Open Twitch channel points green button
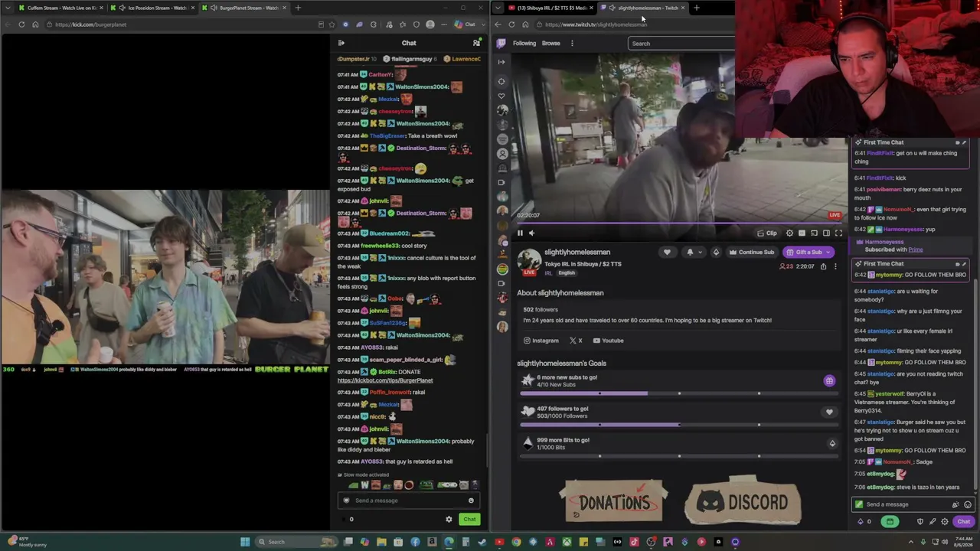 [x=889, y=522]
